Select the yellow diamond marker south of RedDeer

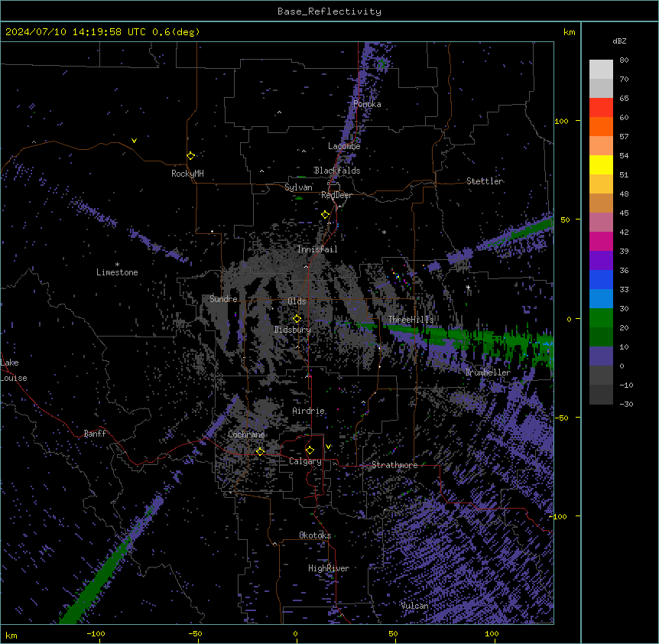pyautogui.click(x=325, y=215)
